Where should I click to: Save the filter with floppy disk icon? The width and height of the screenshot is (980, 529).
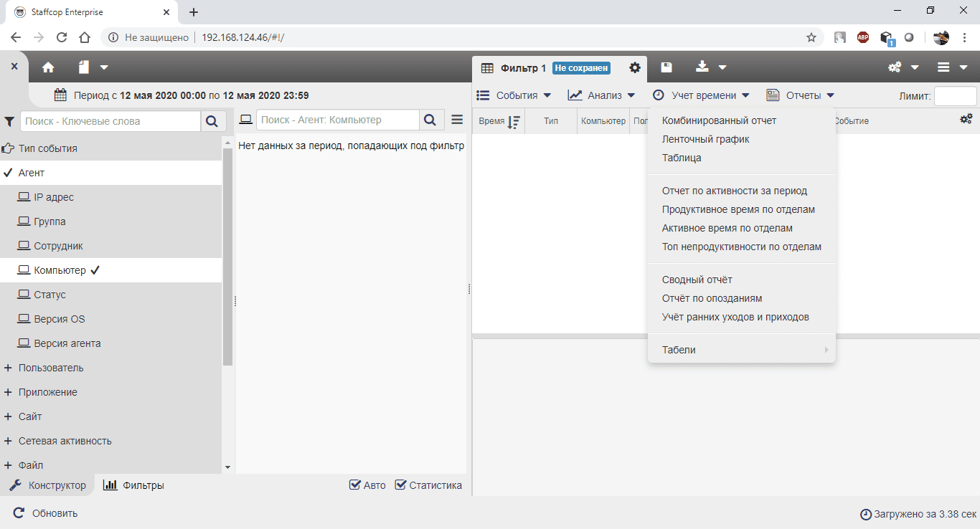pyautogui.click(x=666, y=67)
